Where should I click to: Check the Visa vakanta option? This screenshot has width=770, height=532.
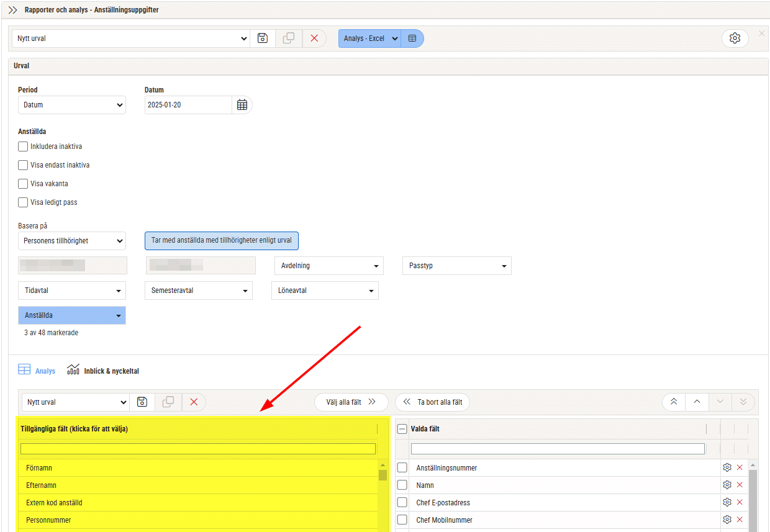pyautogui.click(x=24, y=184)
